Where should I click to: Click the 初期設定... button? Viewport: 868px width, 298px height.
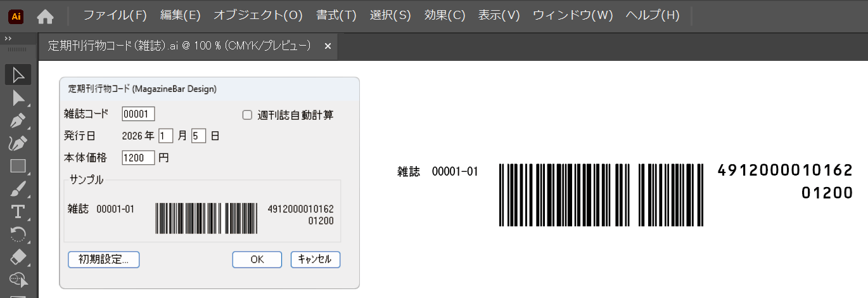(x=103, y=259)
